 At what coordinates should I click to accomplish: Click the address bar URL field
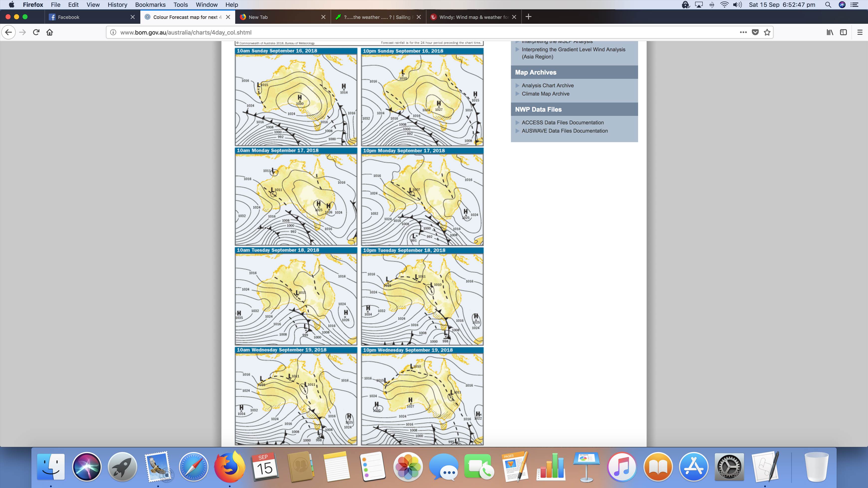[x=404, y=32]
